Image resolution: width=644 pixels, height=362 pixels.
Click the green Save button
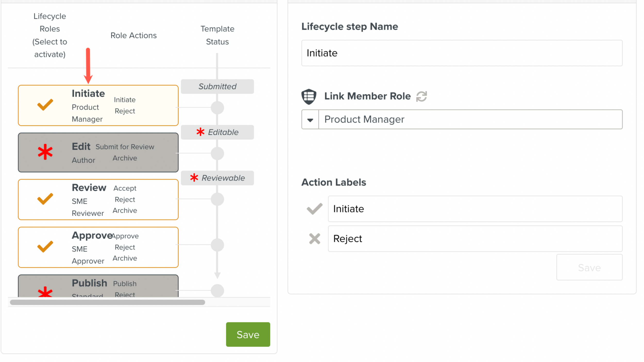pos(248,334)
